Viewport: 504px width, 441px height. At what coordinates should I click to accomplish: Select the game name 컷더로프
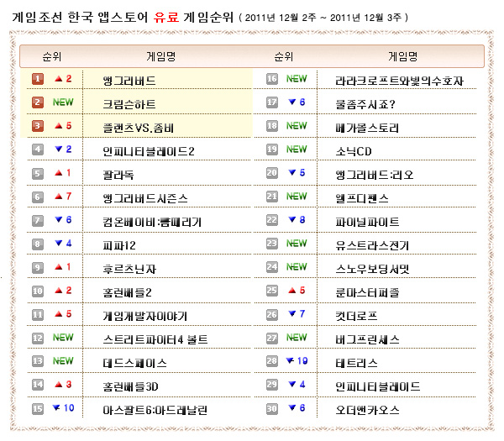click(x=356, y=317)
